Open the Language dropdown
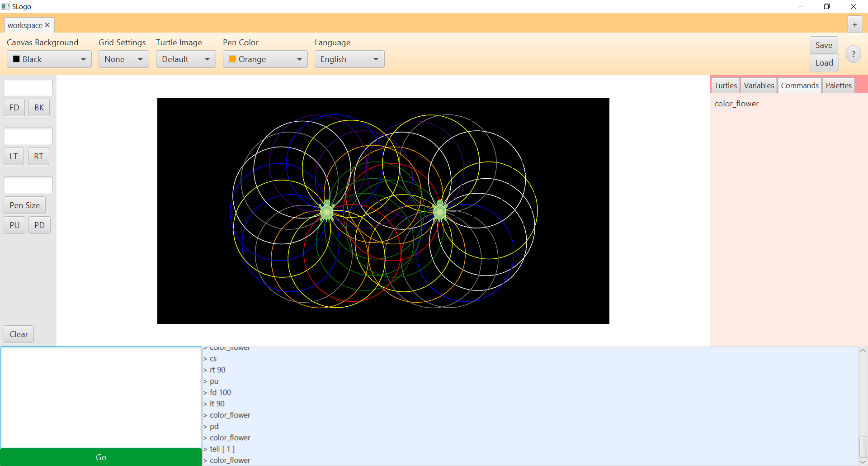 349,59
